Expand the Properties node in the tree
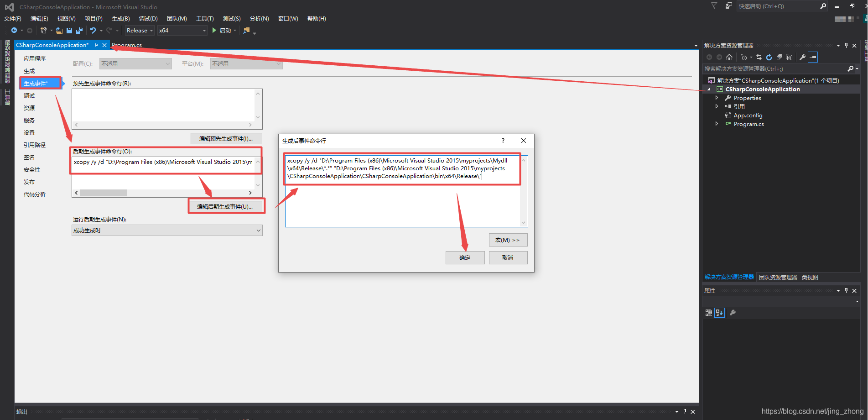 717,98
